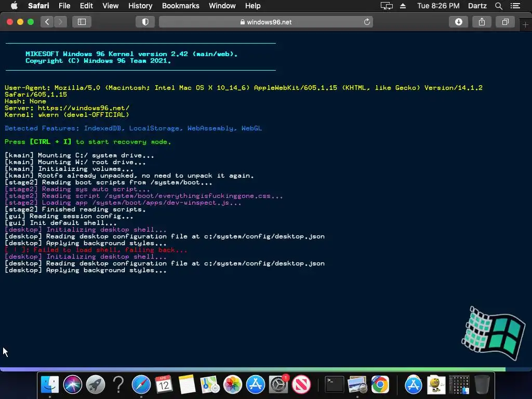Click the "Detected Features" line

click(134, 128)
